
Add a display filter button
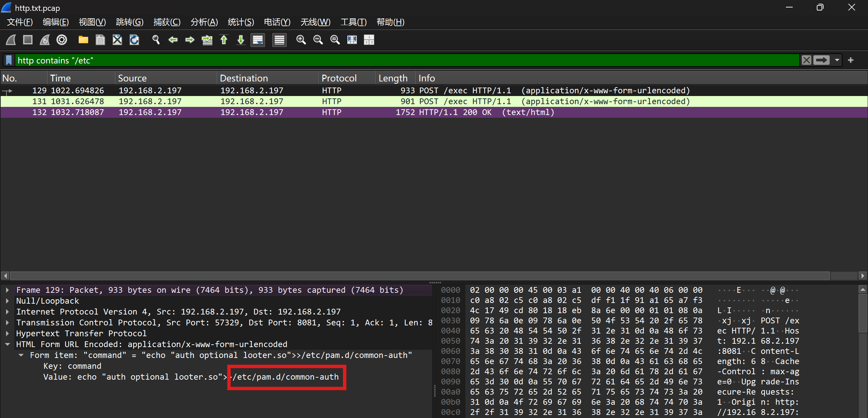click(851, 60)
